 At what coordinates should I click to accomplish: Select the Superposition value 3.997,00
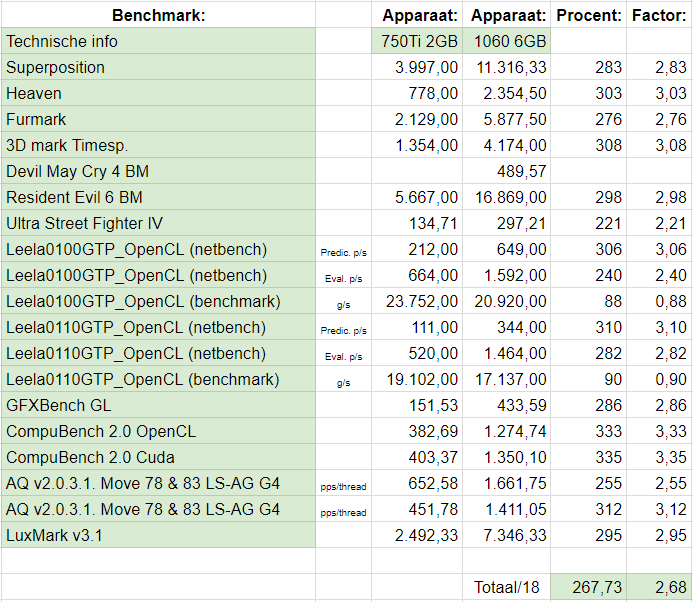[417, 67]
